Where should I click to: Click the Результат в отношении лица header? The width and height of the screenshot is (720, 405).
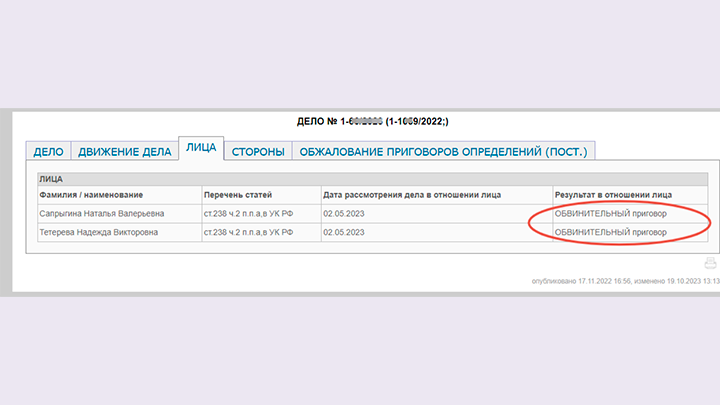click(x=614, y=194)
